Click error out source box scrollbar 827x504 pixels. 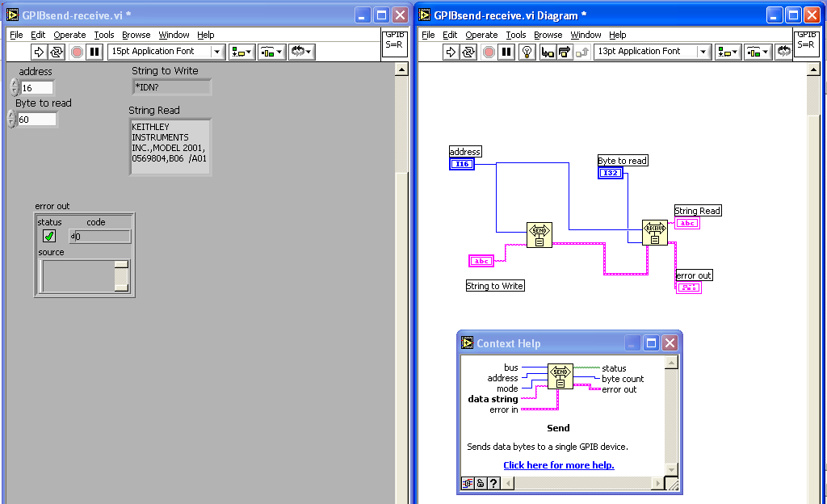(x=121, y=276)
